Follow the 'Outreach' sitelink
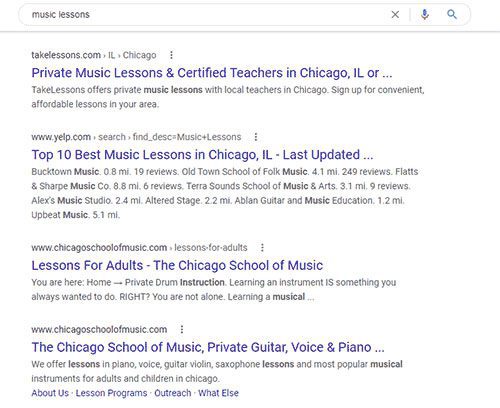This screenshot has width=500, height=408. [173, 393]
